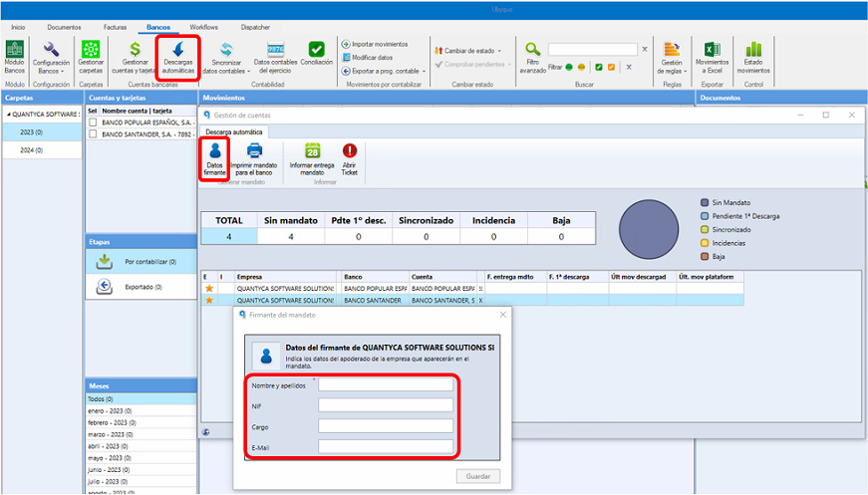Filter by yellow circle status

[581, 68]
